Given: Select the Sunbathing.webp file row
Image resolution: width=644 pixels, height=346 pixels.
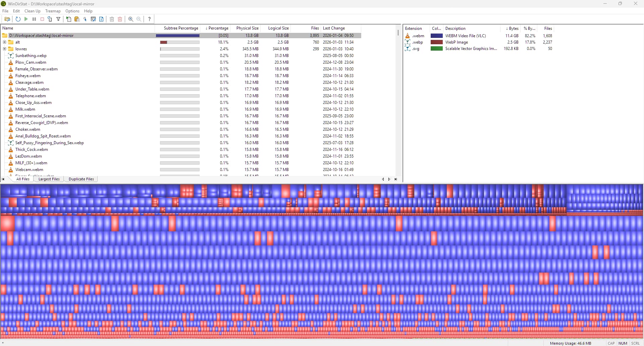Looking at the screenshot, I should (x=31, y=56).
